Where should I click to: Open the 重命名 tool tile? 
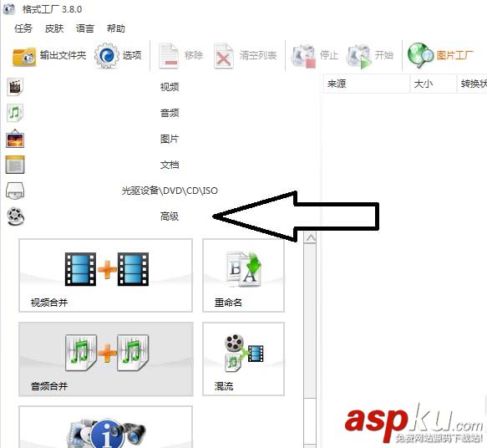[x=243, y=275]
